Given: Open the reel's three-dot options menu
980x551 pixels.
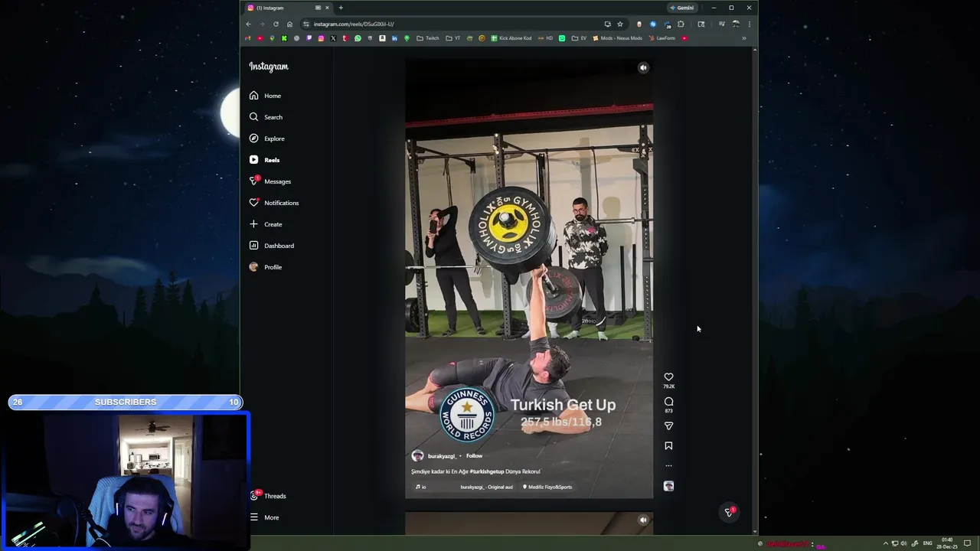Looking at the screenshot, I should click(x=668, y=465).
